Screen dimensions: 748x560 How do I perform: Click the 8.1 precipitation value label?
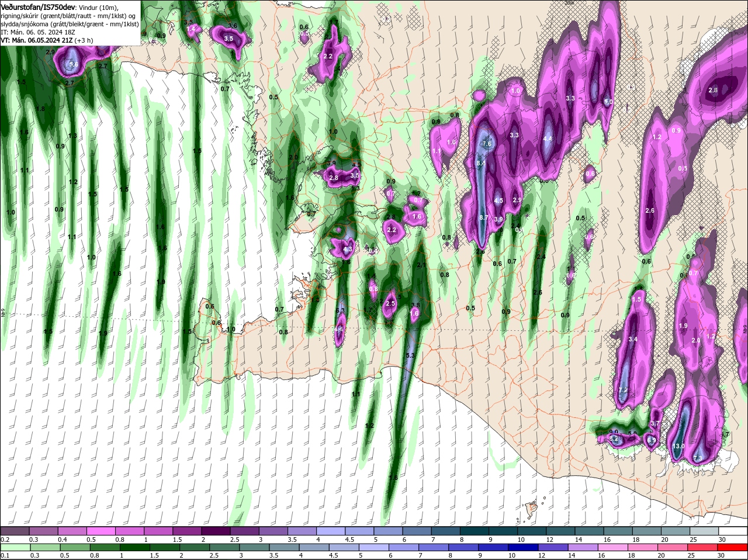coord(481,163)
